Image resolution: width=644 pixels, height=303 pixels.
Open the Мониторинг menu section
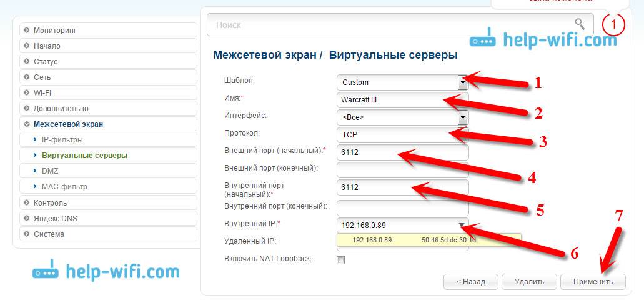point(109,30)
